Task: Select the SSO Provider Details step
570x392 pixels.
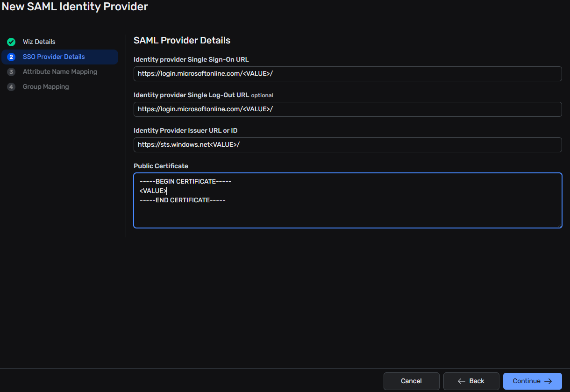Action: pos(54,57)
